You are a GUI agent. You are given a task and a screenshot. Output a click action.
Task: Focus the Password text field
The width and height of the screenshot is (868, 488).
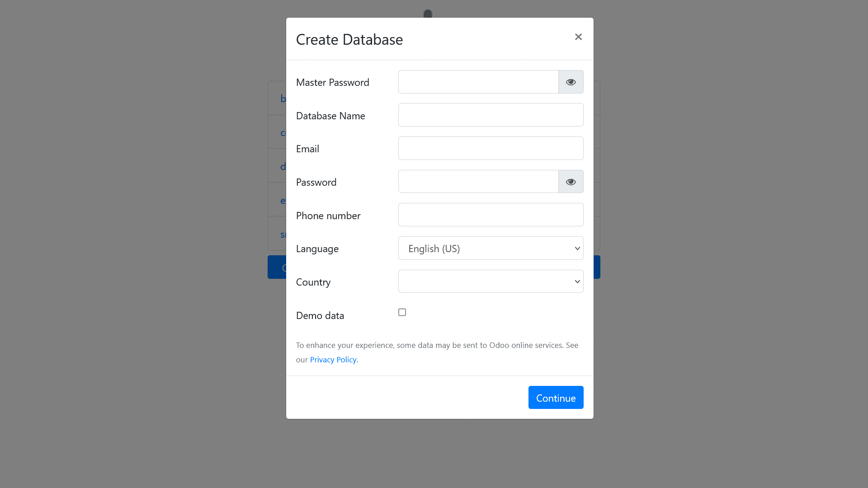478,182
